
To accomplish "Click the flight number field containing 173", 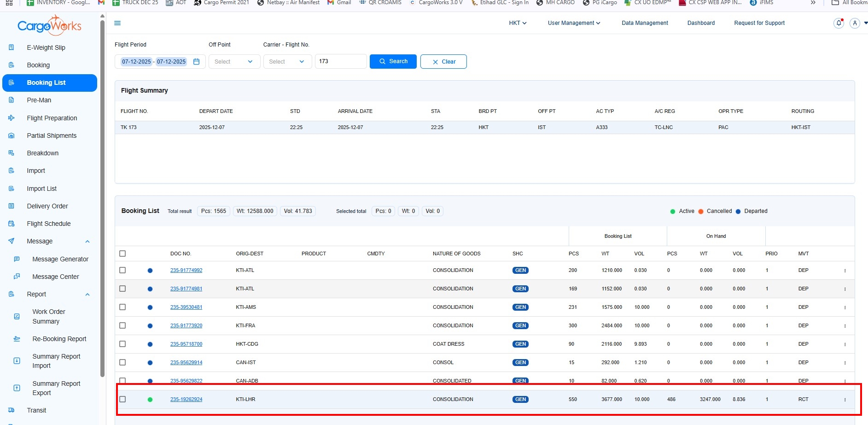I will tap(340, 61).
